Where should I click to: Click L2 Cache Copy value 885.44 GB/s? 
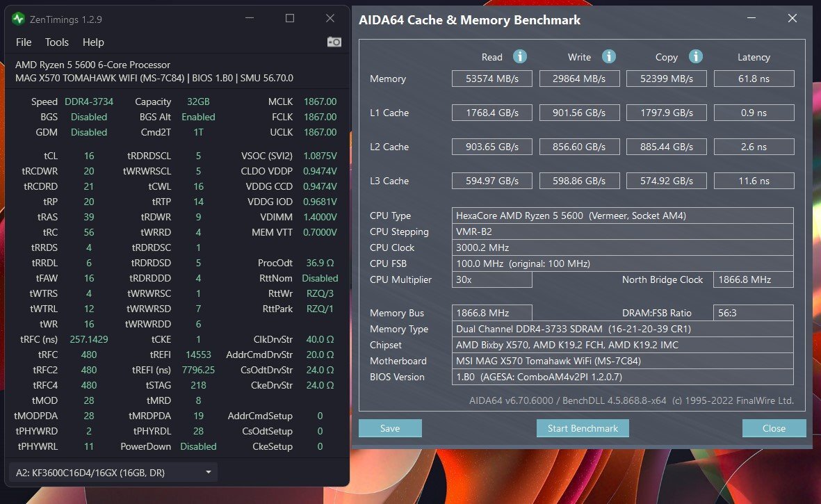(667, 147)
